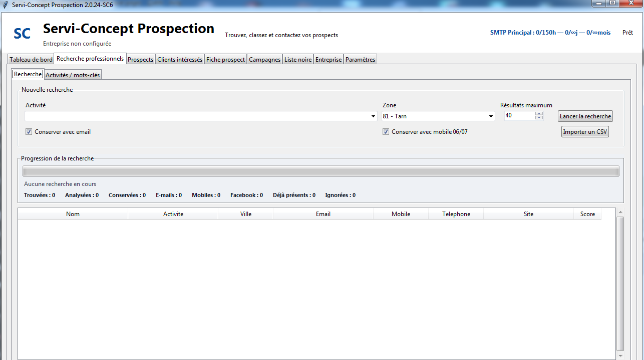Screen dimensions: 644x360
Task: Open the Clients intéressés tab
Action: (x=180, y=60)
